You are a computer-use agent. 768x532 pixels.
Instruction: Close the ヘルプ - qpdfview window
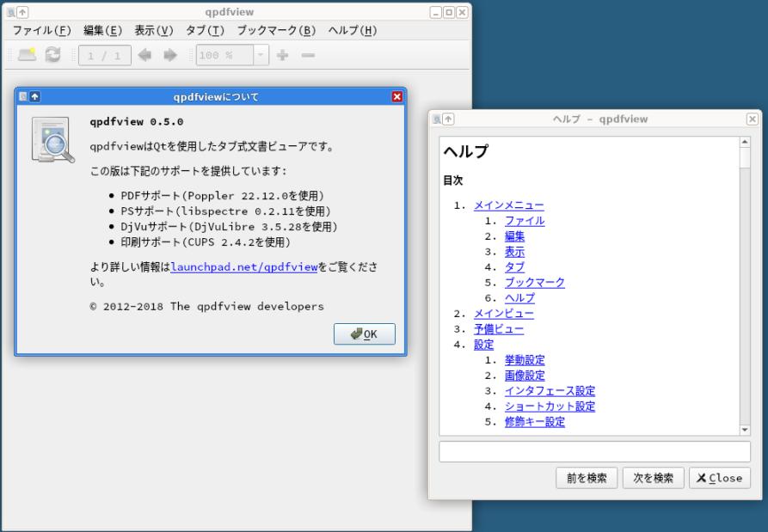click(753, 119)
